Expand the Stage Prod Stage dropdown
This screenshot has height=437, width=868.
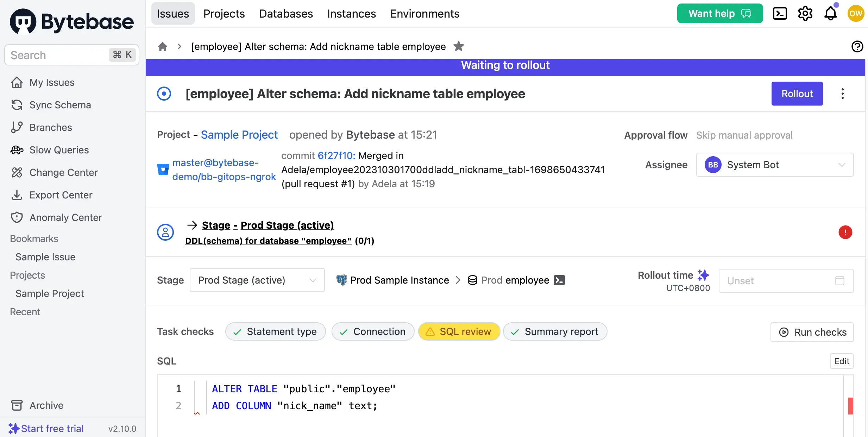point(257,280)
